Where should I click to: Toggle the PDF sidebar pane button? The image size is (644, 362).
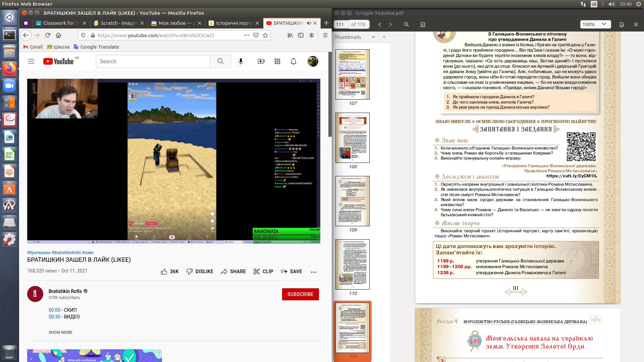[423, 24]
